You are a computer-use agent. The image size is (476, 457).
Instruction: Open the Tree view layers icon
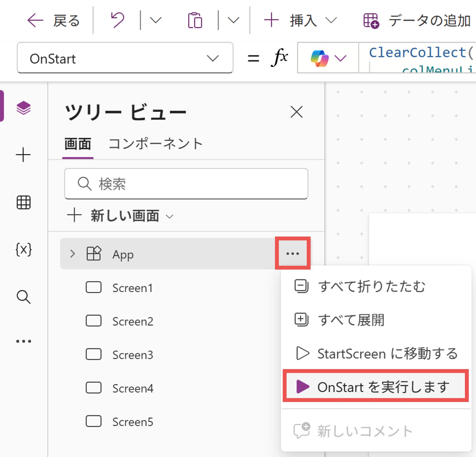click(x=23, y=108)
